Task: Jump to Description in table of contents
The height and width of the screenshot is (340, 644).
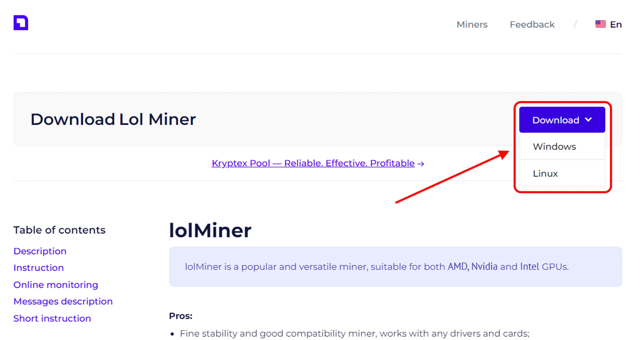Action: [x=40, y=251]
